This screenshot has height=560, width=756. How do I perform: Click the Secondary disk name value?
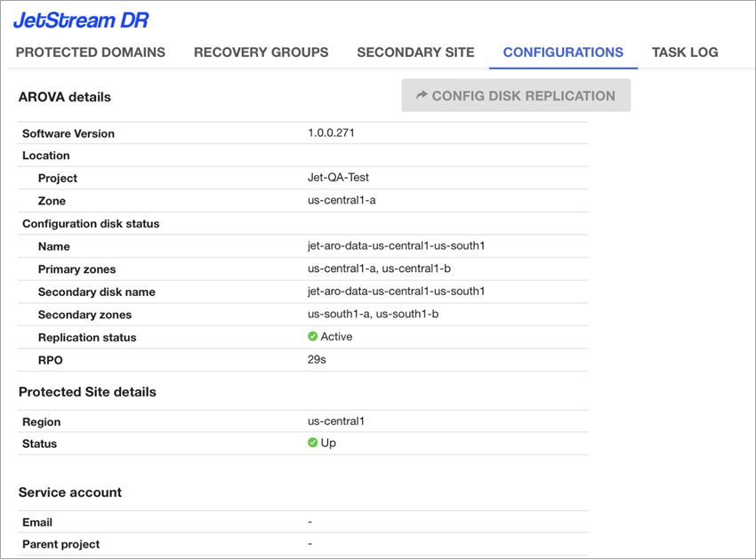point(396,291)
